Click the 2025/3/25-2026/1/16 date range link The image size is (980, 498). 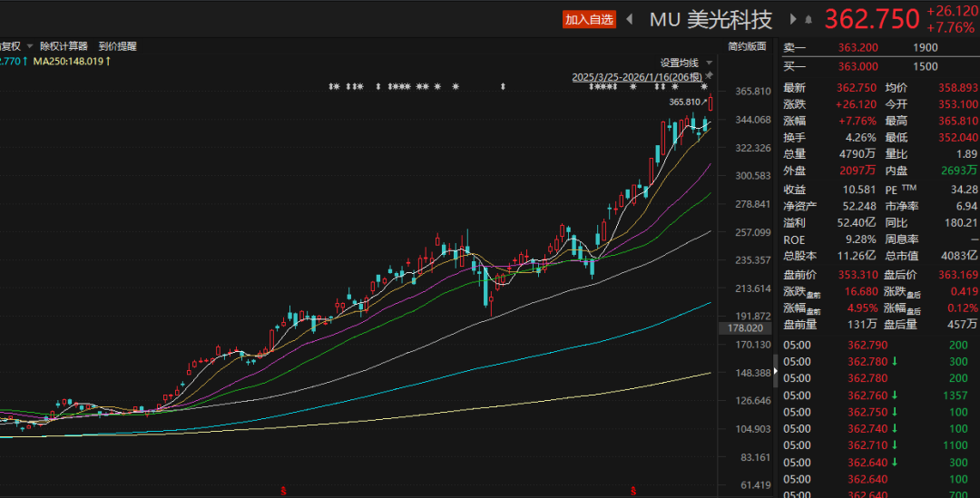click(637, 77)
